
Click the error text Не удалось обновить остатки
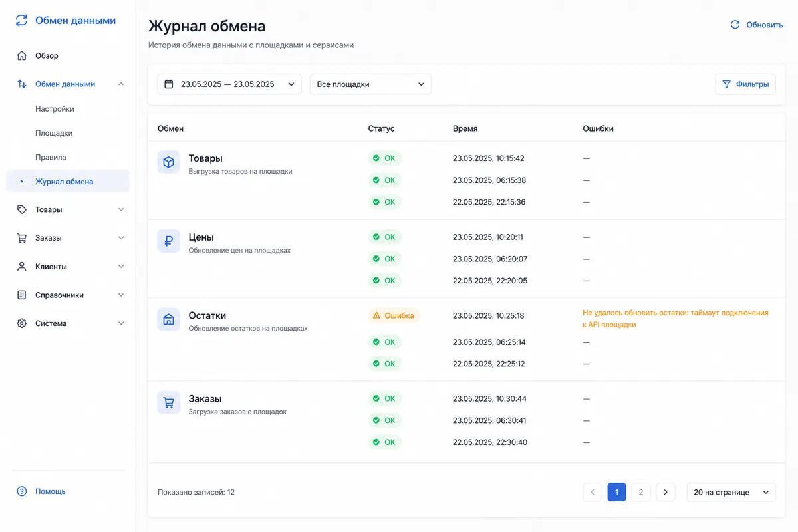point(676,319)
